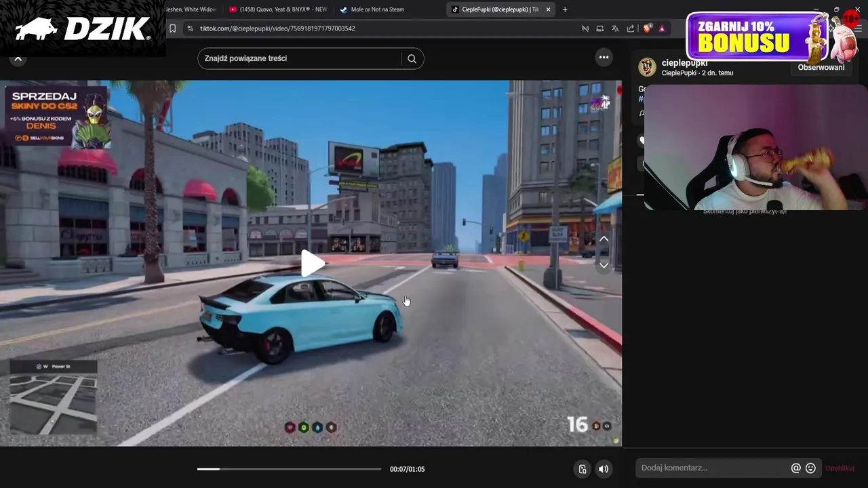Image resolution: width=868 pixels, height=488 pixels.
Task: Click the cast screen icon in address bar
Action: [x=599, y=28]
